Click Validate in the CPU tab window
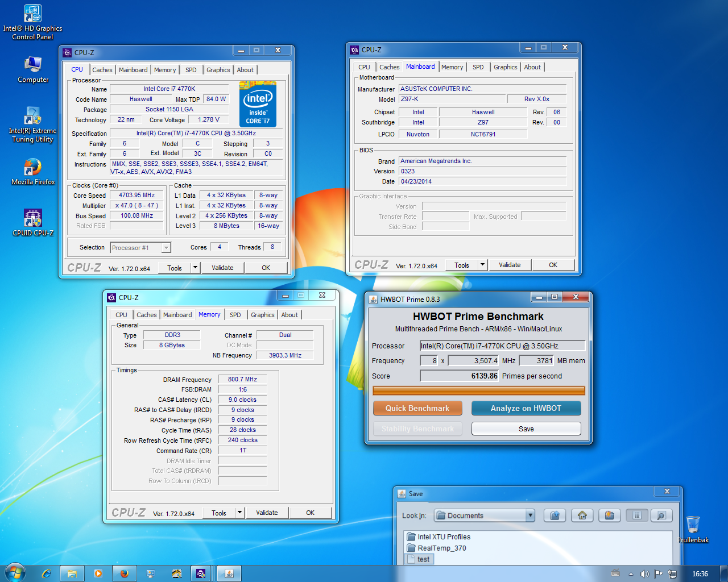This screenshot has width=728, height=582. pyautogui.click(x=222, y=268)
